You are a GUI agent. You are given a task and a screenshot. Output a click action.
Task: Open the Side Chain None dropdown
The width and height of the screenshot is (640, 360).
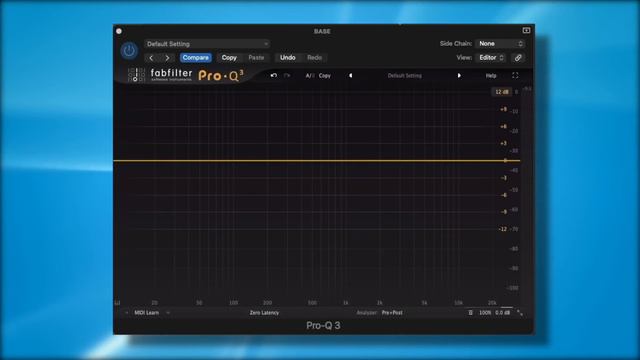500,44
